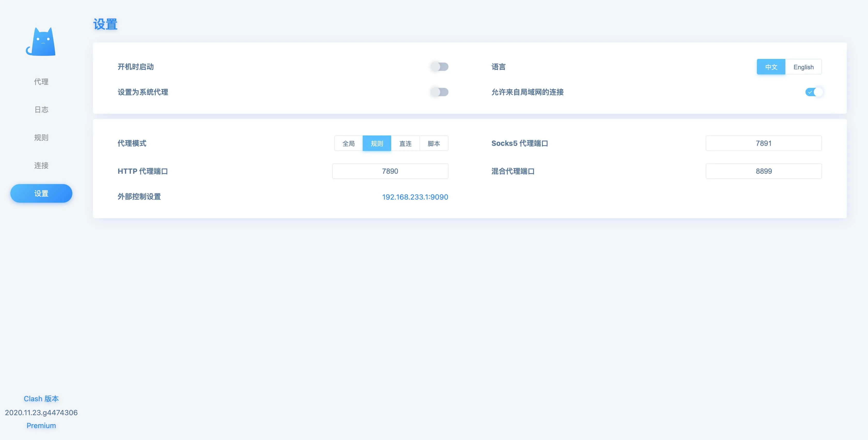
Task: Disable 允许来自局域网的连接 switch
Action: 814,92
